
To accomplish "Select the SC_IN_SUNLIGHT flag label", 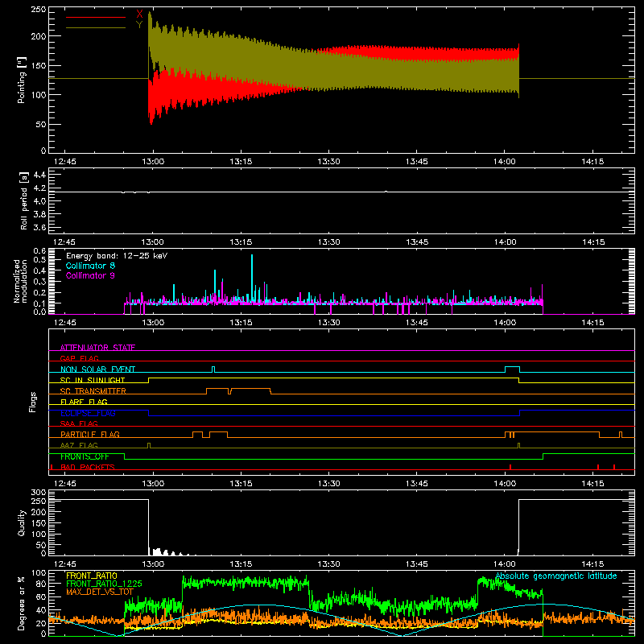I will [93, 380].
